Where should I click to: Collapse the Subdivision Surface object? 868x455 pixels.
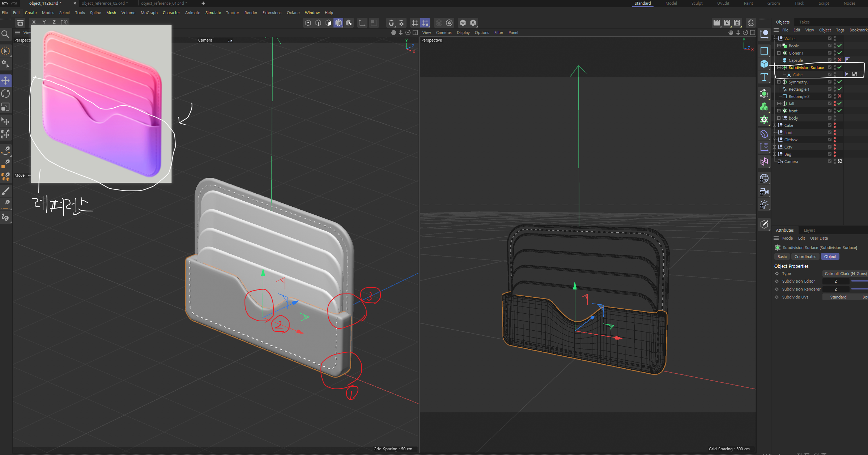pyautogui.click(x=779, y=68)
